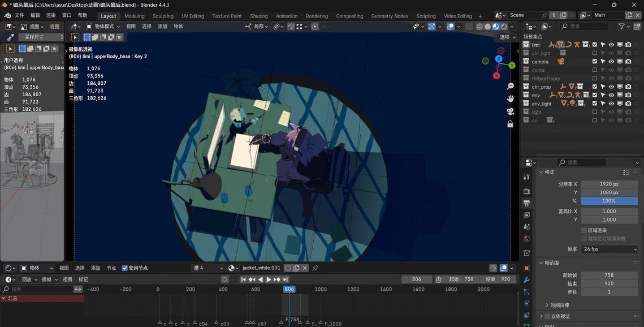644x327 pixels.
Task: Open the viewport Add (添加) menu
Action: pyautogui.click(x=163, y=26)
